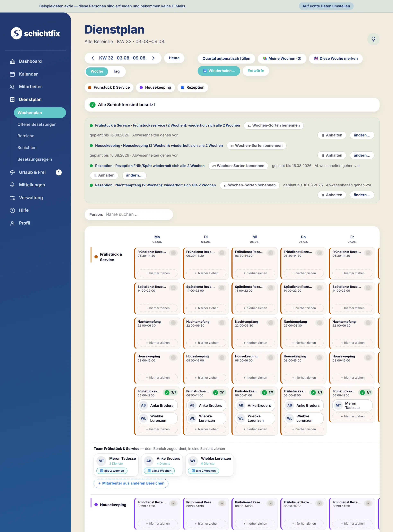The height and width of the screenshot is (532, 393).
Task: Click the Dienstplan grid icon
Action: (12, 100)
